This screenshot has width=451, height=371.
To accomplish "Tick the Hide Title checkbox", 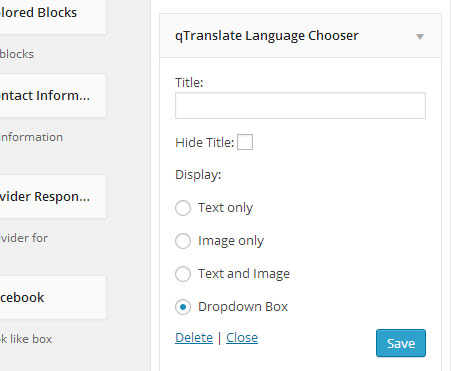I will [245, 142].
